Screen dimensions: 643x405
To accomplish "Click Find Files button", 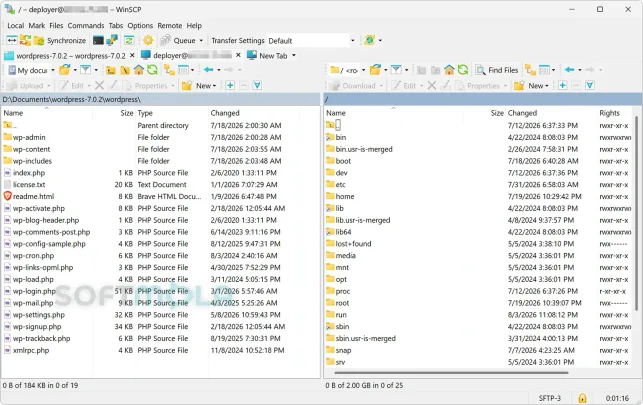I will coord(497,70).
